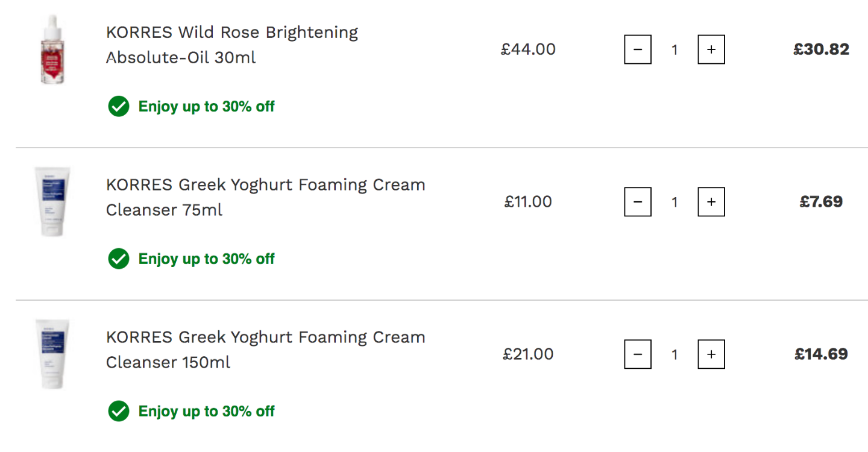The width and height of the screenshot is (868, 452).
Task: Decrease quantity of Wild Rose Brightening Absolute-Oil
Action: click(638, 49)
